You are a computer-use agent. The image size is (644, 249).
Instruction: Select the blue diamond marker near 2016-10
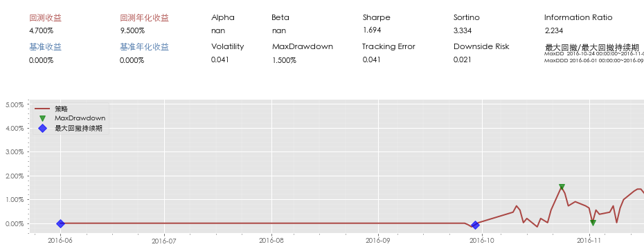(x=475, y=225)
